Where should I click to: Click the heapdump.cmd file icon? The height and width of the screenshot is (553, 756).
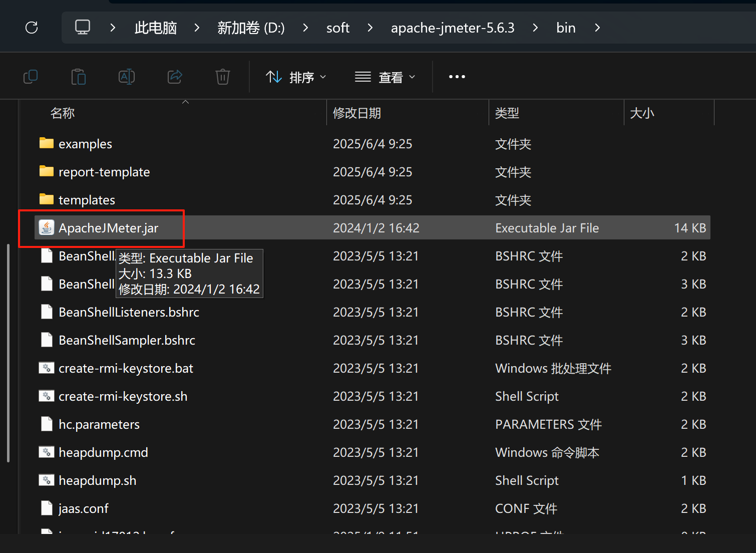tap(47, 452)
